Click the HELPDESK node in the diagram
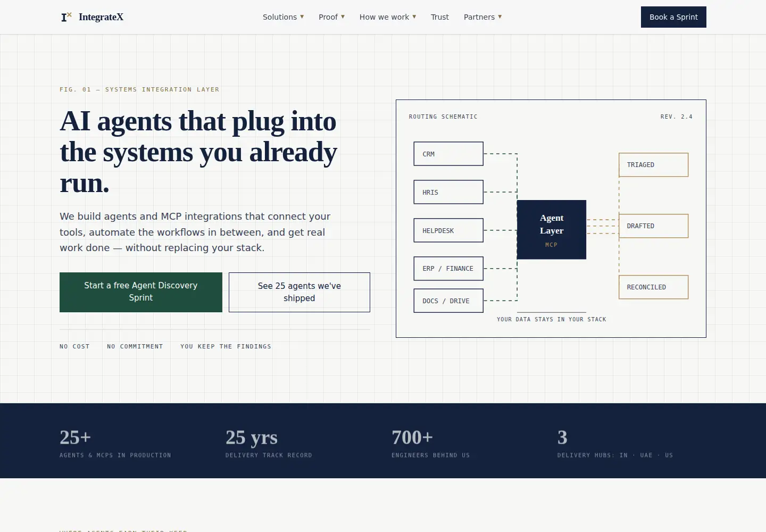 [x=448, y=230]
